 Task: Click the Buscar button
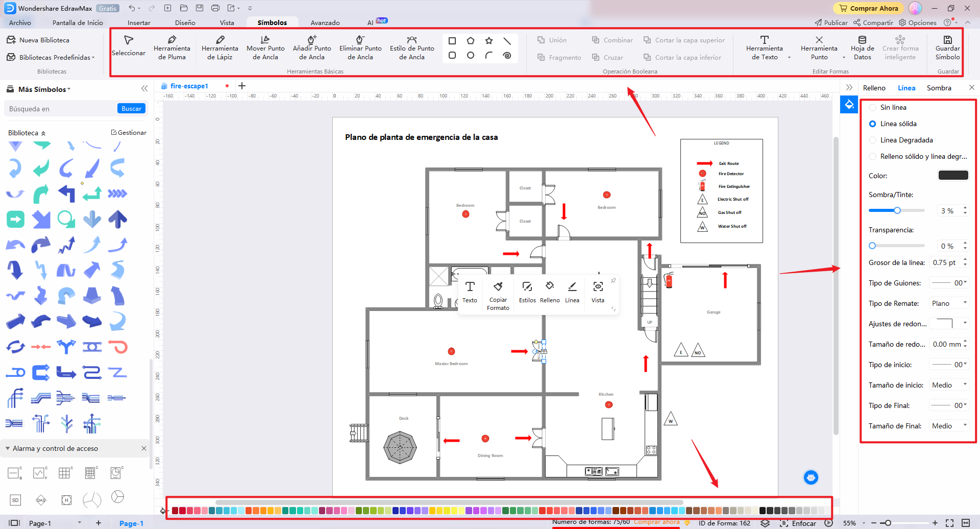pyautogui.click(x=131, y=109)
